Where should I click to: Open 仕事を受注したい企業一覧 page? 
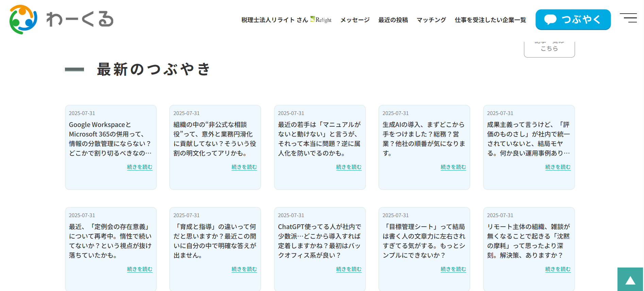tap(490, 20)
